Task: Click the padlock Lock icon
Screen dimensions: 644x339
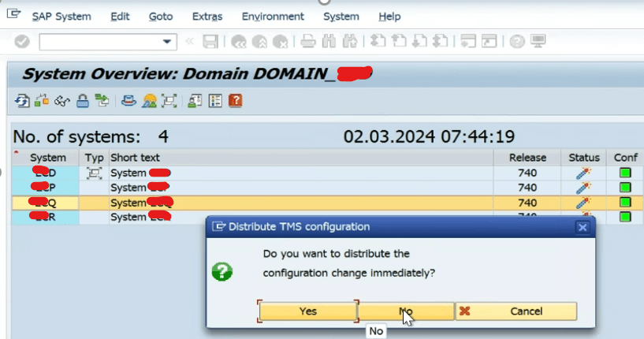Action: pos(83,101)
